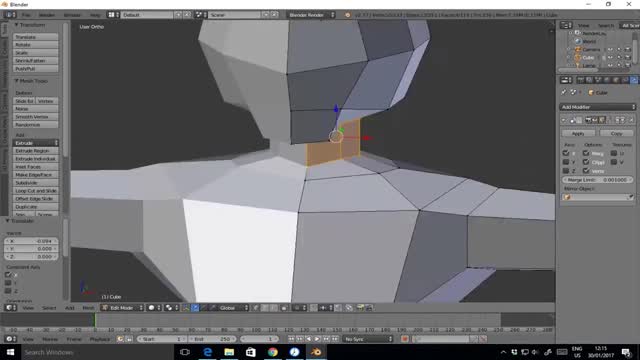
Task: Open the Add Modifier dropdown
Action: point(598,107)
